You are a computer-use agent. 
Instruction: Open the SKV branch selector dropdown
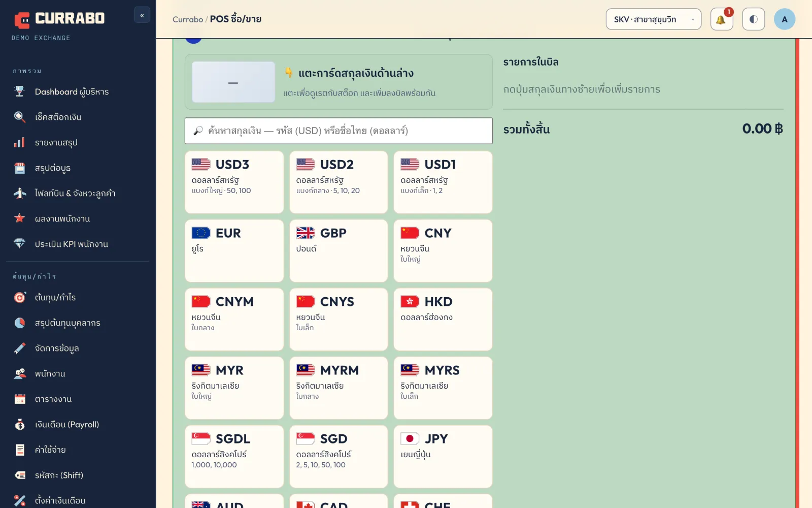(x=653, y=19)
